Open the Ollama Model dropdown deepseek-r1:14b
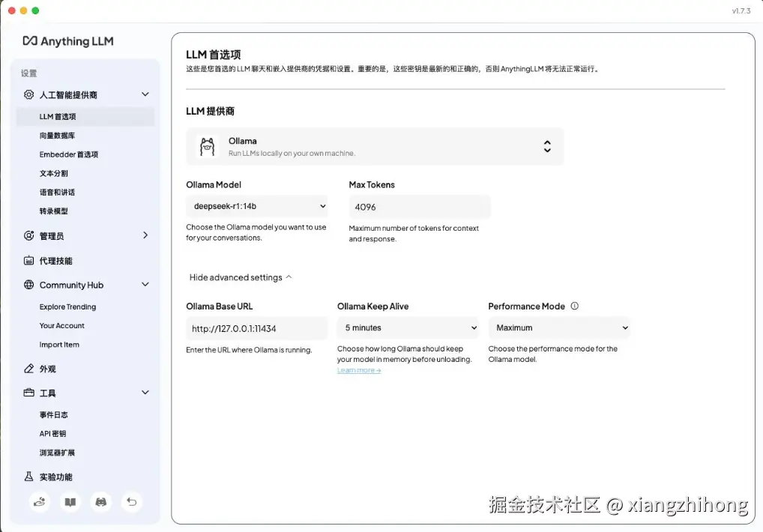Viewport: 763px width, 532px height. [x=257, y=206]
